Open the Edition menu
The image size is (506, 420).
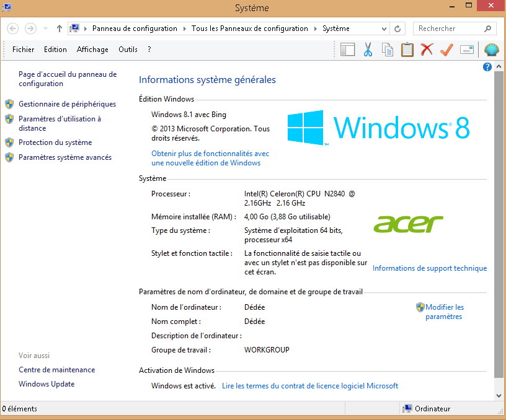pos(55,50)
